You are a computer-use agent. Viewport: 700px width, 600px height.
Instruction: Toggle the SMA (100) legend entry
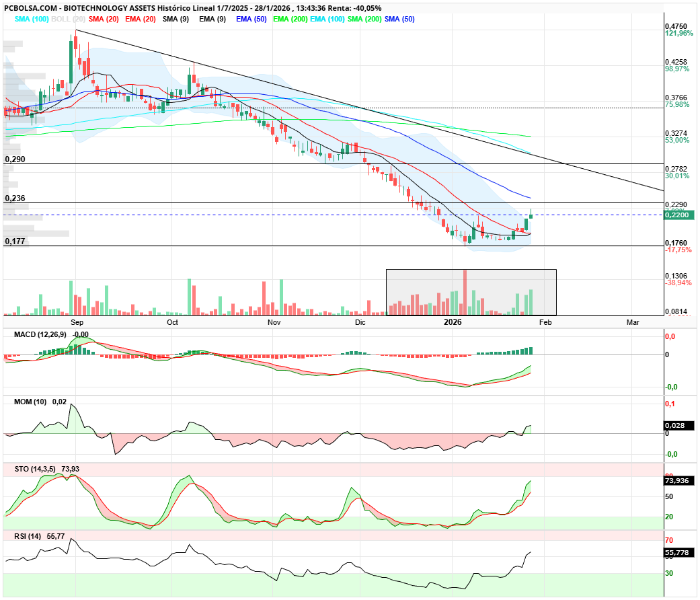pos(32,20)
